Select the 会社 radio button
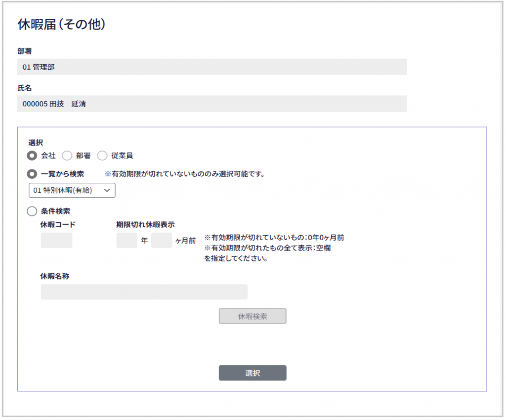 click(32, 156)
